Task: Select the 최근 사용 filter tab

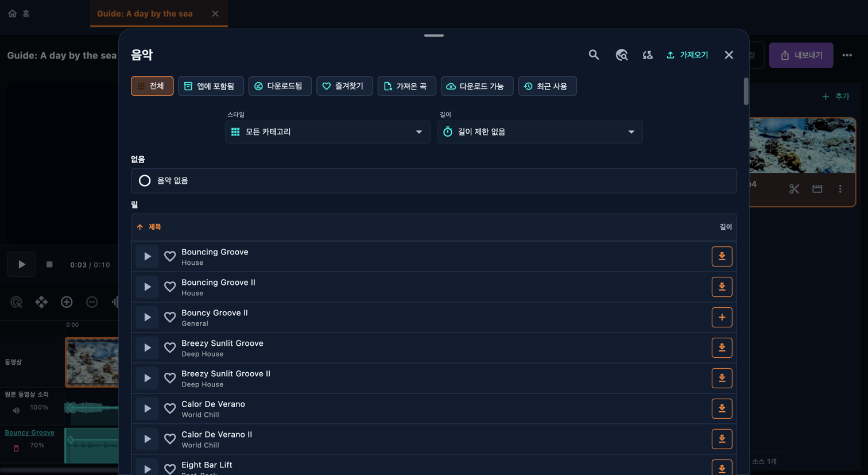Action: point(547,86)
